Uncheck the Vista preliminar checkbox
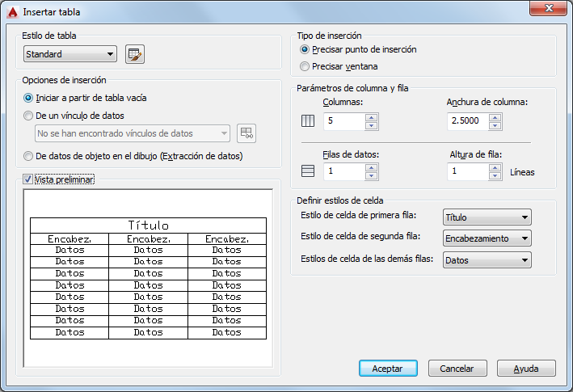The height and width of the screenshot is (392, 573). 27,179
